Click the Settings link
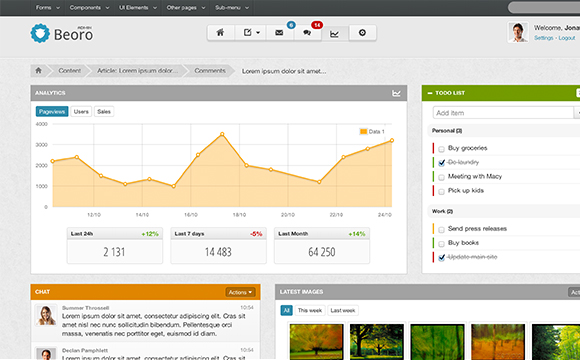580x360 pixels. tap(543, 38)
